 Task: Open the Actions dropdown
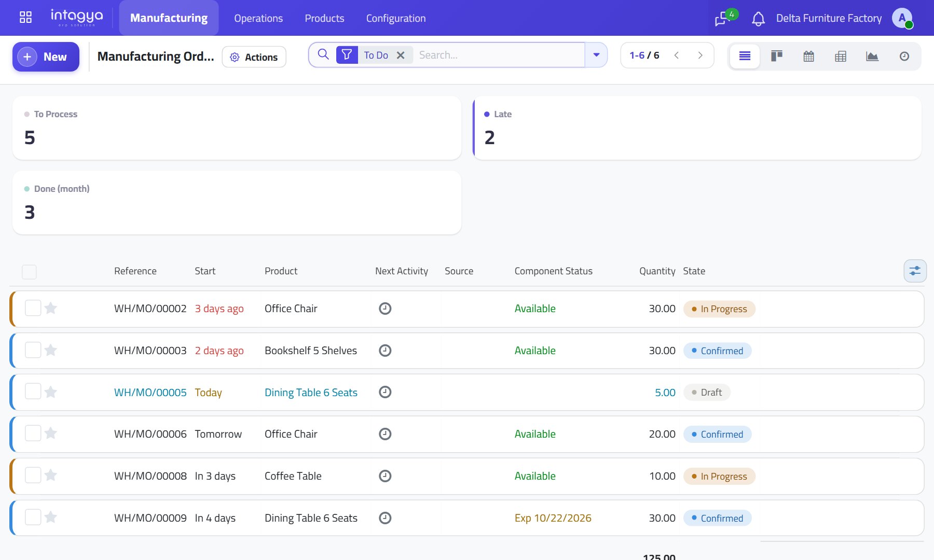coord(254,57)
